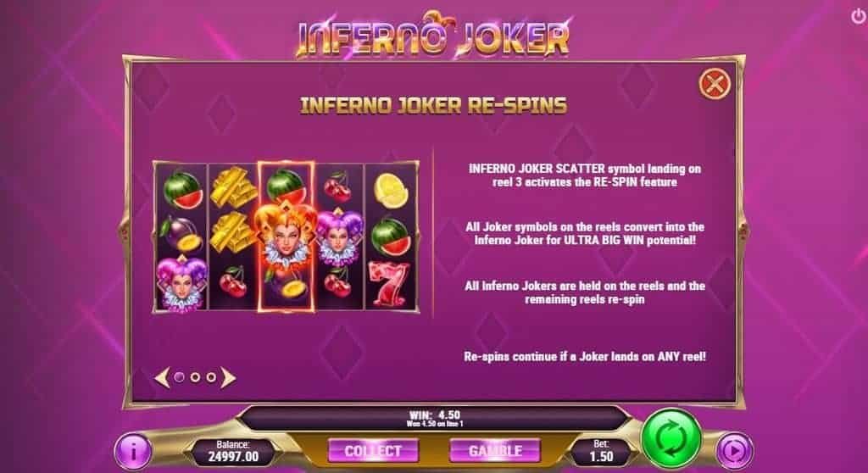Viewport: 868px width, 473px height.
Task: Click the power icon in top corner
Action: click(x=859, y=17)
